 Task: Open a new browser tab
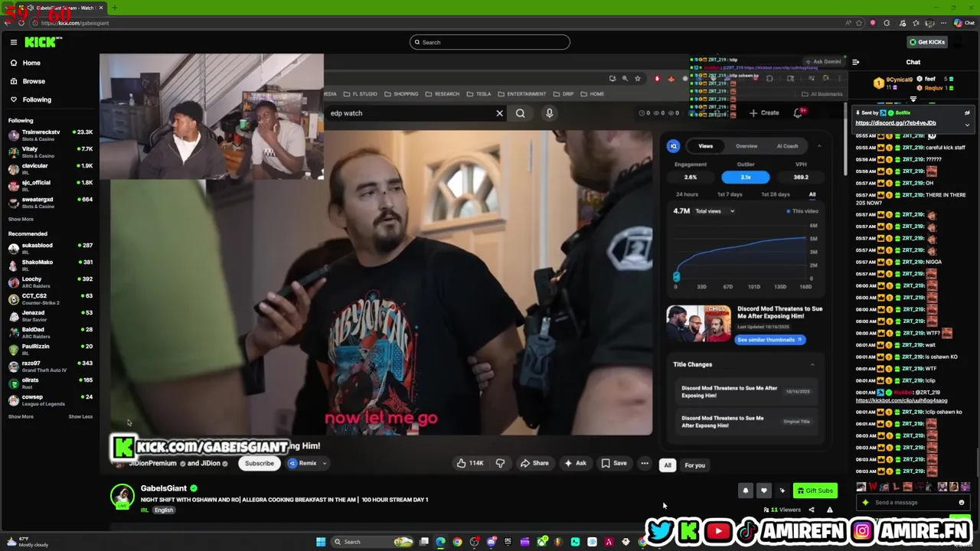coord(114,8)
